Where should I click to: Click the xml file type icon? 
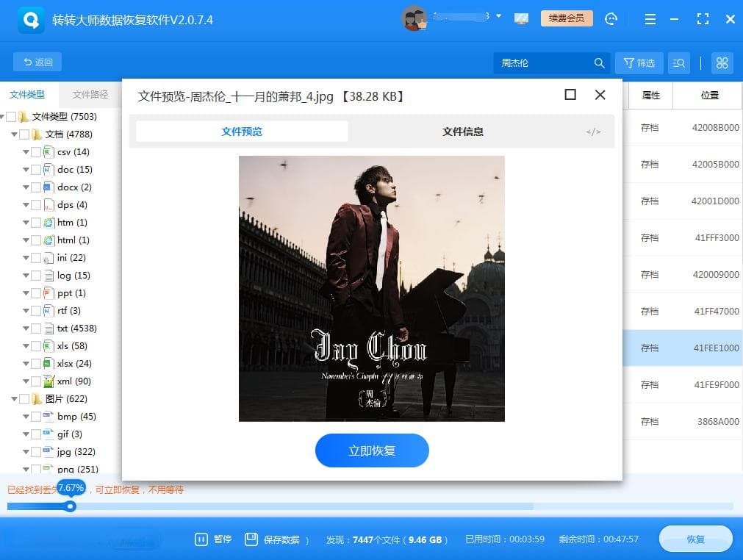49,381
